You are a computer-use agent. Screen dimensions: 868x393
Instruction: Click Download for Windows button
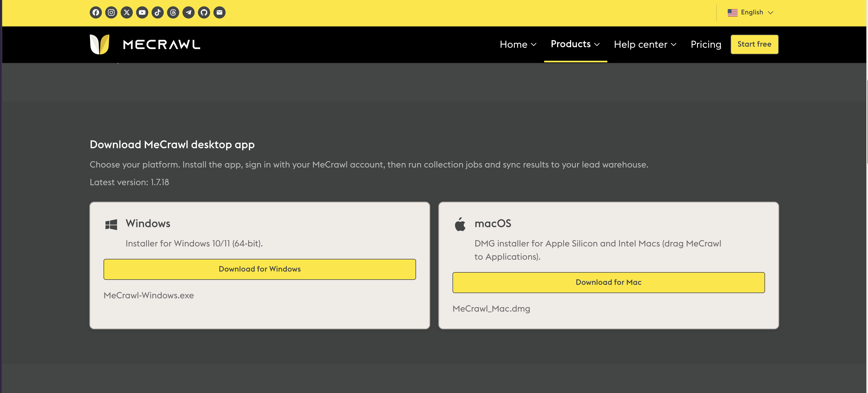260,269
